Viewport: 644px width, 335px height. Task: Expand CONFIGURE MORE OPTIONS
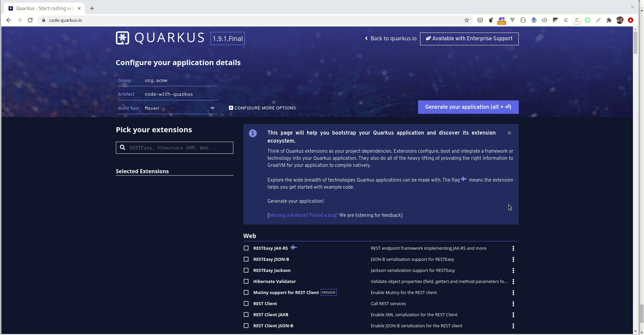click(x=262, y=108)
